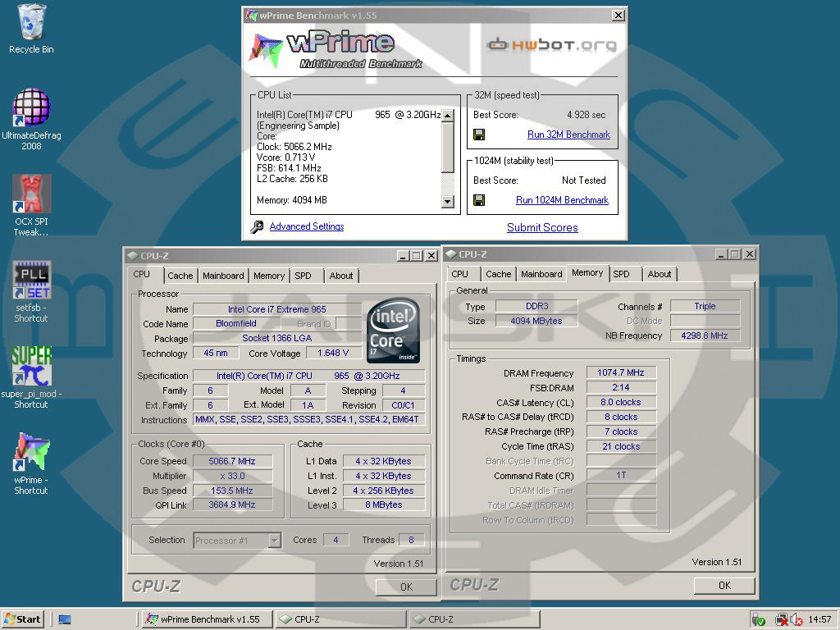
Task: Select Memory tab in right CPU-Z
Action: tap(587, 272)
